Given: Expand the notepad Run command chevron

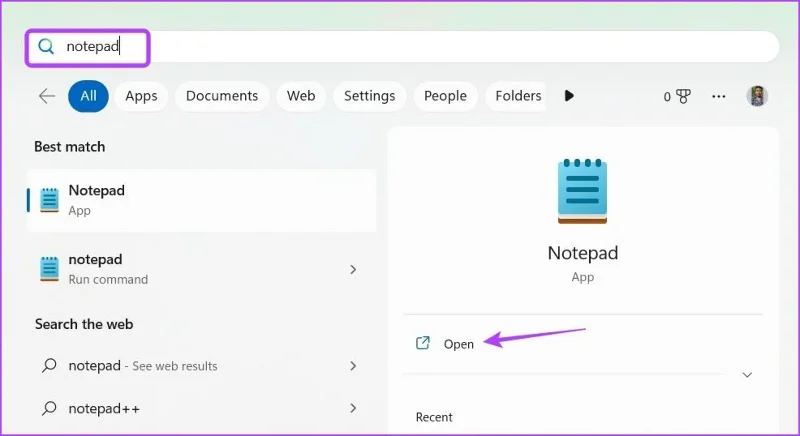Looking at the screenshot, I should pos(353,269).
